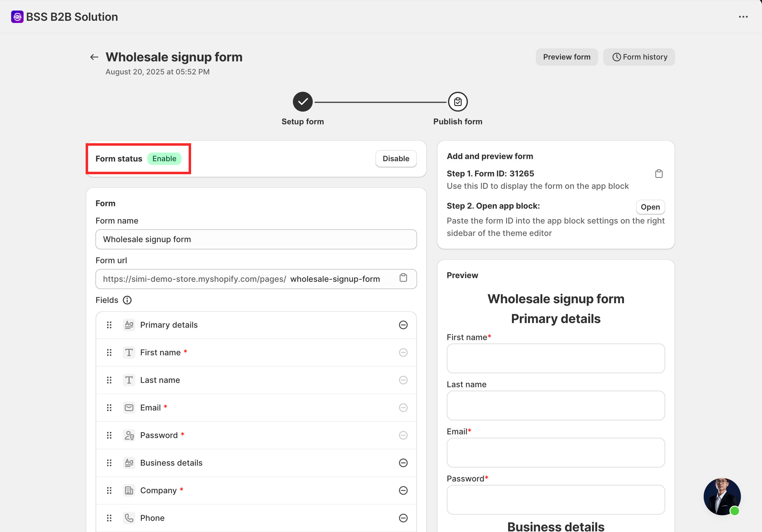The height and width of the screenshot is (532, 762).
Task: Click the Preview form button
Action: pos(566,57)
